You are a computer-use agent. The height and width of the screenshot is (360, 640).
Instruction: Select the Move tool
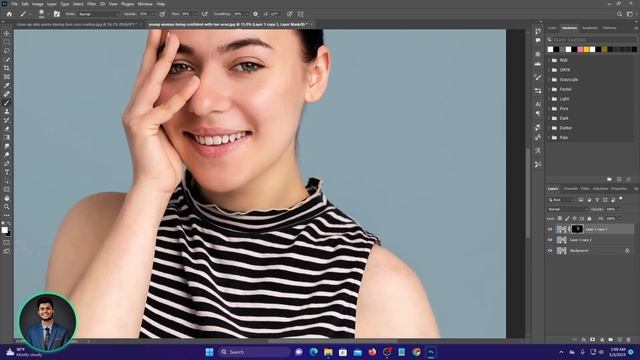pos(7,33)
